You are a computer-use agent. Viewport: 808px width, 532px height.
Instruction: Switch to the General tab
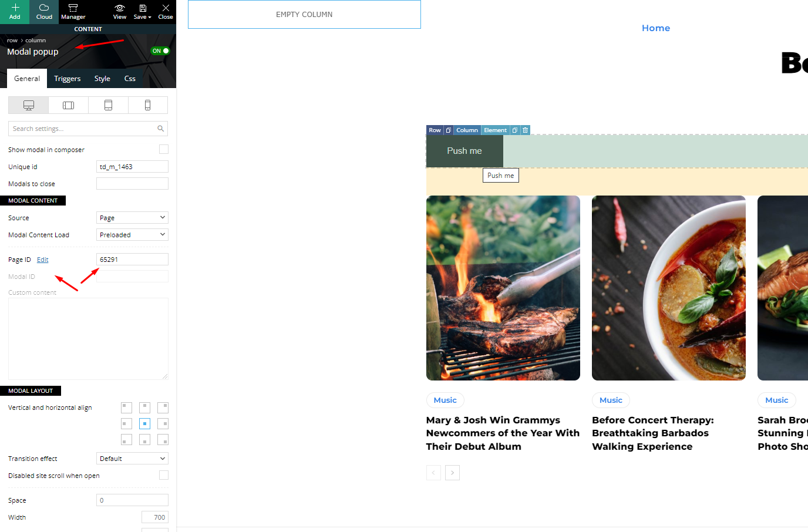click(27, 79)
